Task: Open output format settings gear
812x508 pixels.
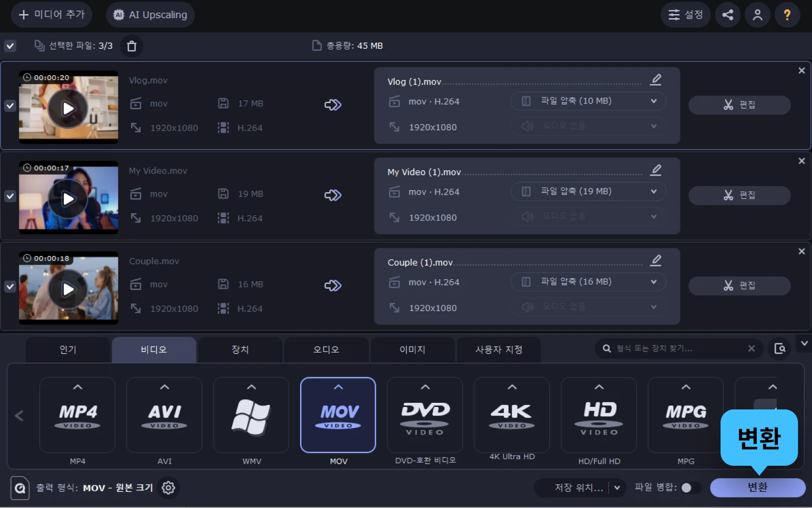Action: (168, 487)
